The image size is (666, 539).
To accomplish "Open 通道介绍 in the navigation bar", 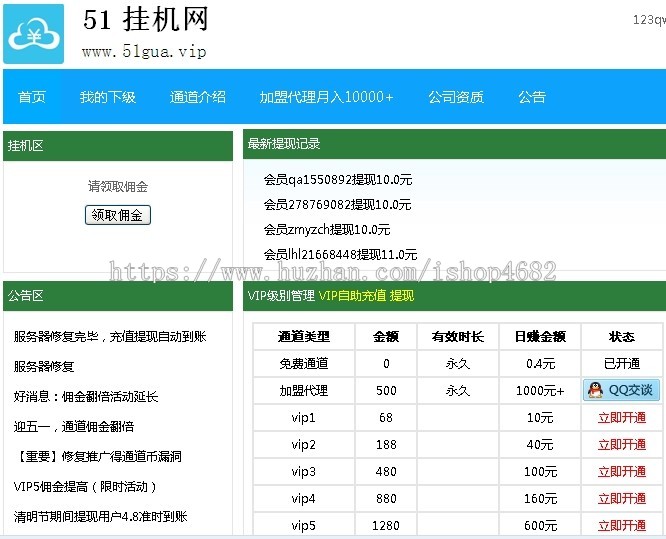I will coord(198,97).
